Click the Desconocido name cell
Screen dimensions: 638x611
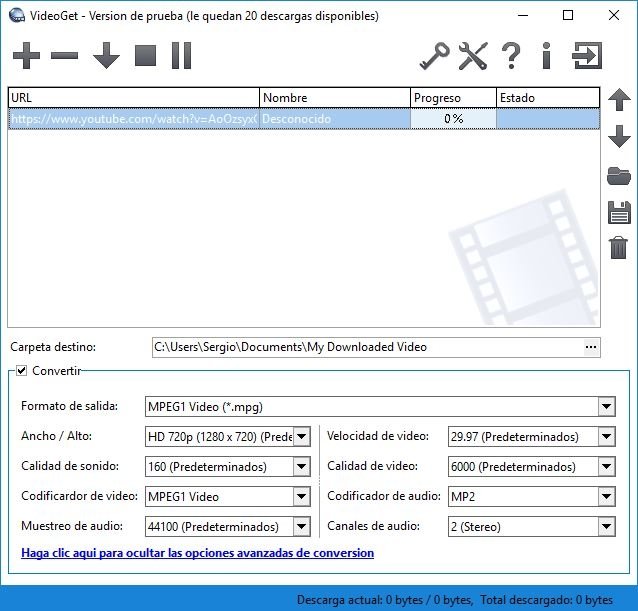point(335,119)
